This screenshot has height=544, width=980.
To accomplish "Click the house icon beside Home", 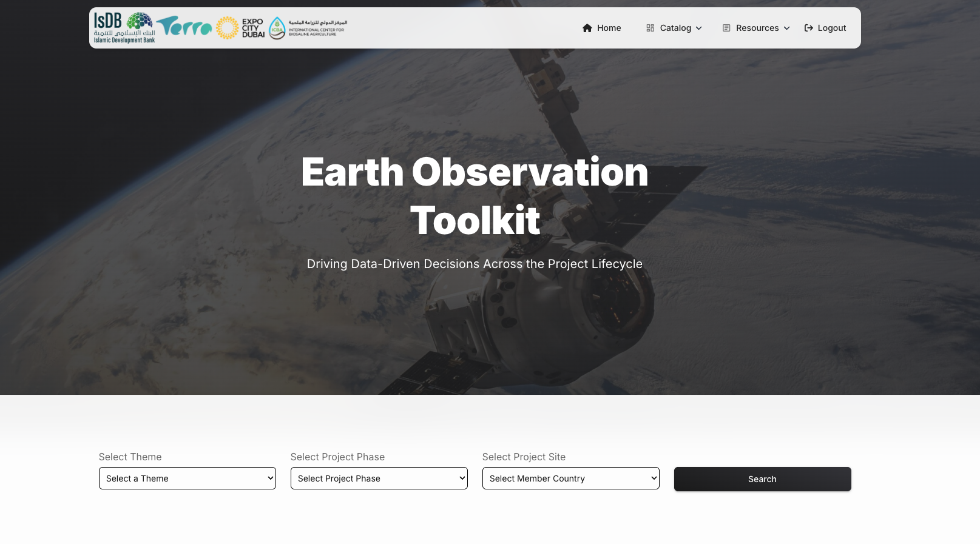I will click(x=587, y=28).
